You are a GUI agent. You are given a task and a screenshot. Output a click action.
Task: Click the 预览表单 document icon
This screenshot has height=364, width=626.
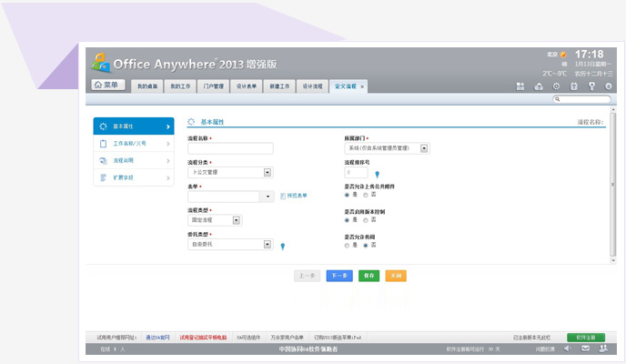[283, 196]
